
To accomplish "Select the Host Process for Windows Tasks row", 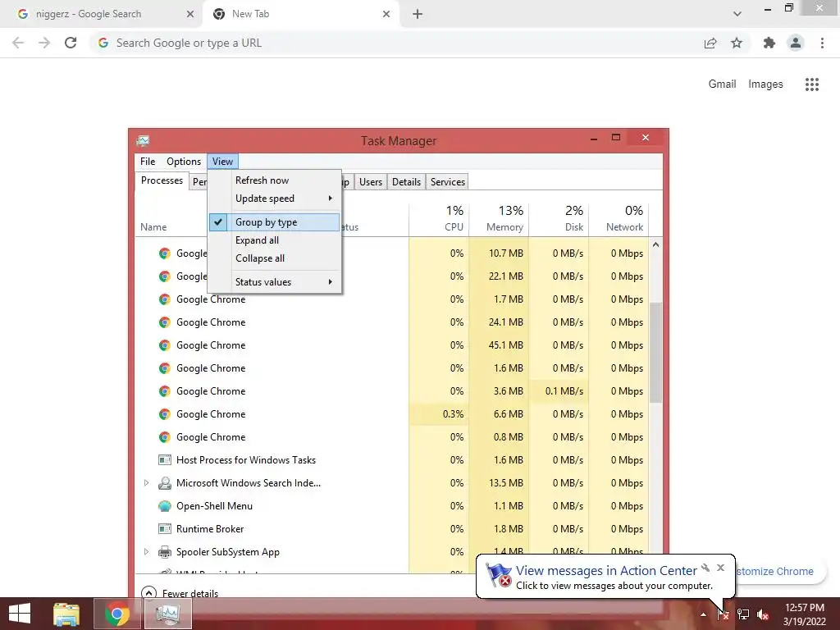I will click(392, 459).
